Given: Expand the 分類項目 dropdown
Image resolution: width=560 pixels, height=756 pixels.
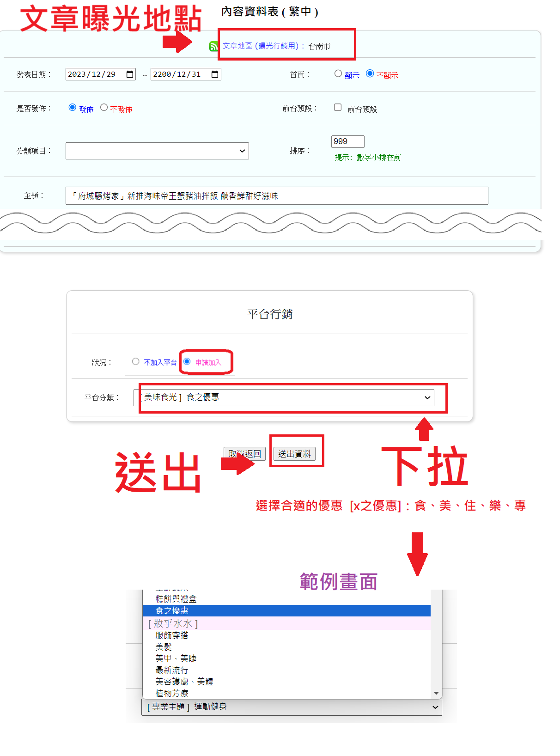Looking at the screenshot, I should coord(157,151).
